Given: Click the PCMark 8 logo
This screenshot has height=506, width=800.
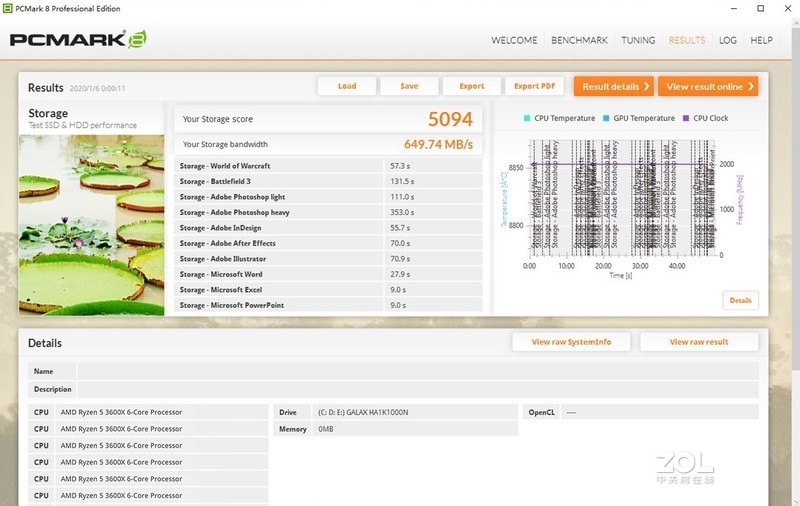Looking at the screenshot, I should click(78, 40).
